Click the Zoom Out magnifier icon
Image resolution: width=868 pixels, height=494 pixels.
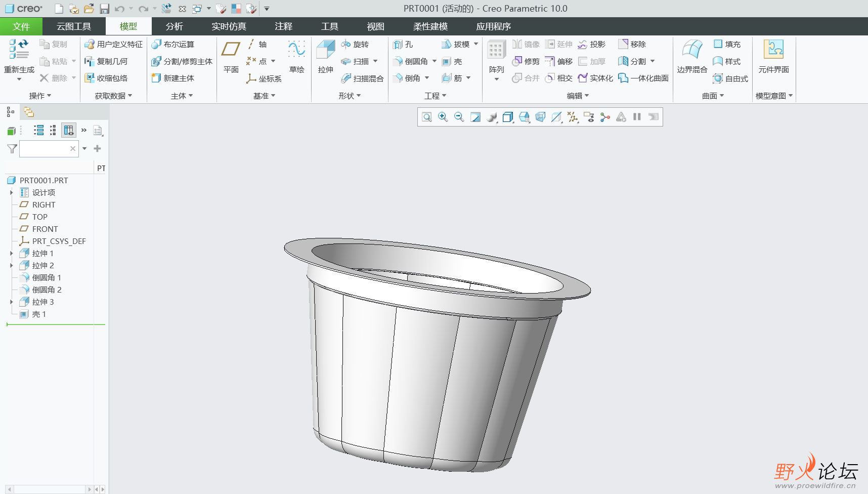pyautogui.click(x=459, y=117)
